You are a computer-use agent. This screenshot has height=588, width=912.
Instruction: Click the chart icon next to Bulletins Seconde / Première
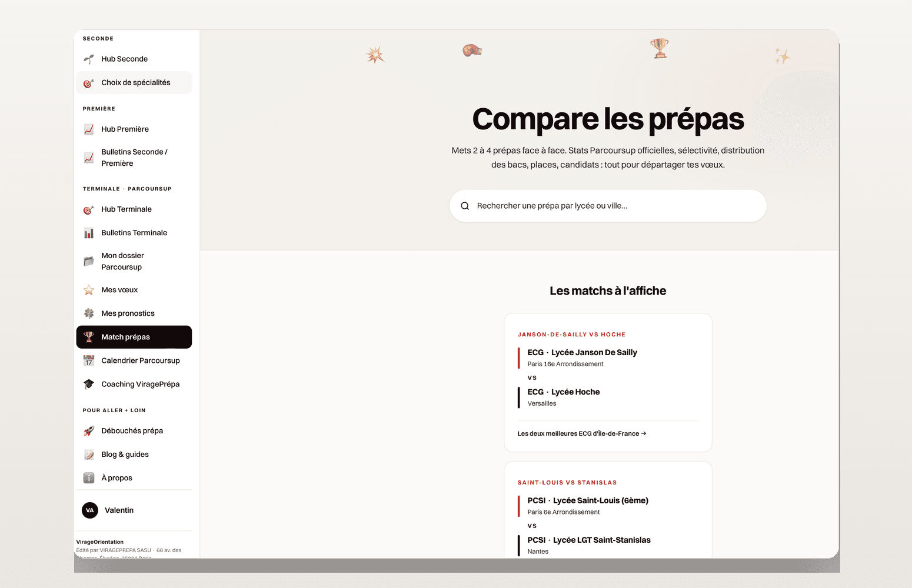coord(89,158)
